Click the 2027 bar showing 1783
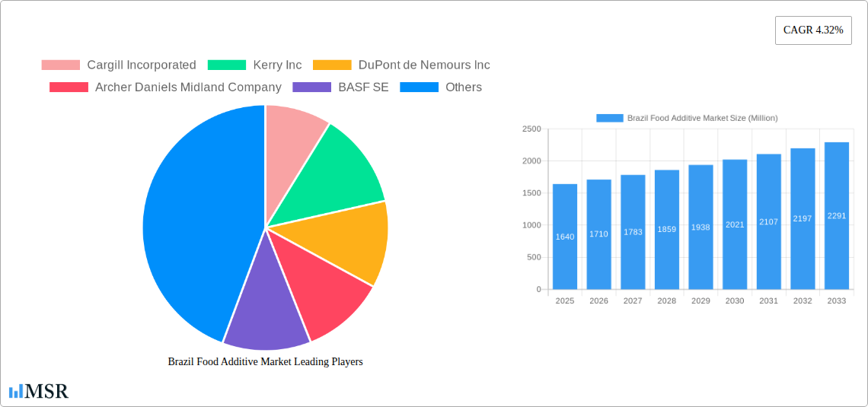The width and height of the screenshot is (868, 407). (633, 232)
